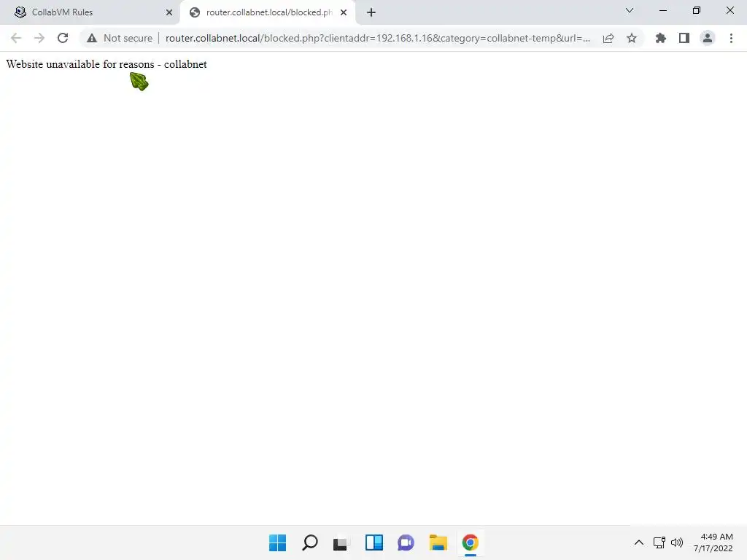Open the Extensions puzzle icon
Screen dimensions: 747x560
660,38
